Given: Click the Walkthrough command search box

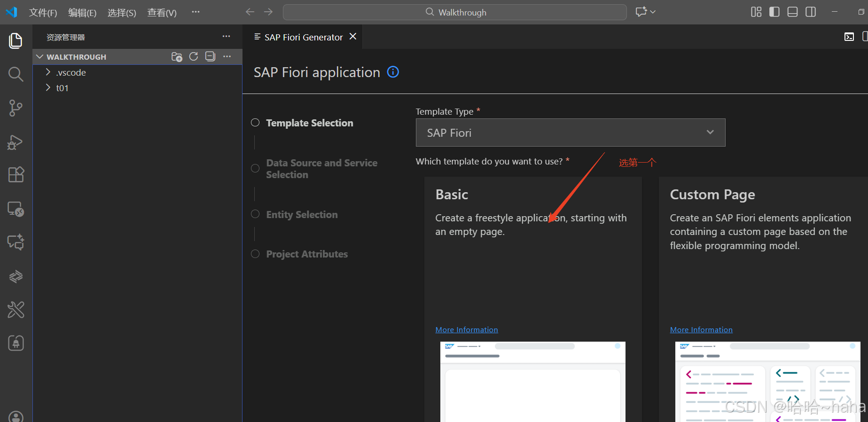Looking at the screenshot, I should pyautogui.click(x=455, y=12).
